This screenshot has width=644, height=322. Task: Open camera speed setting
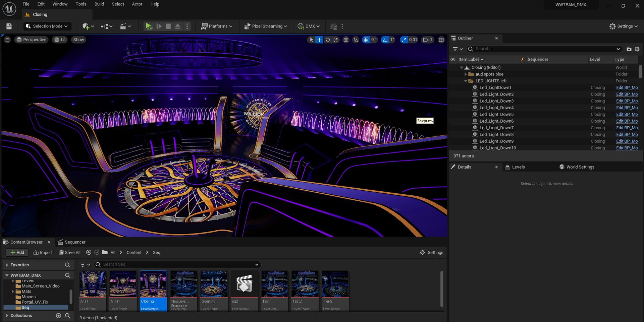pyautogui.click(x=428, y=40)
